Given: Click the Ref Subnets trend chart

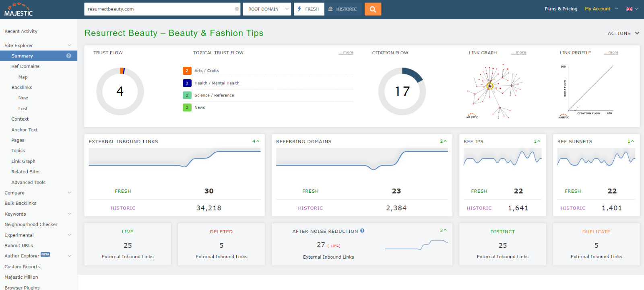Looking at the screenshot, I should click(x=596, y=157).
